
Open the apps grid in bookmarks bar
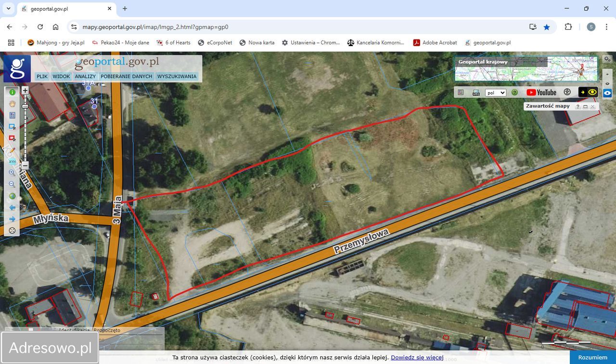click(11, 42)
